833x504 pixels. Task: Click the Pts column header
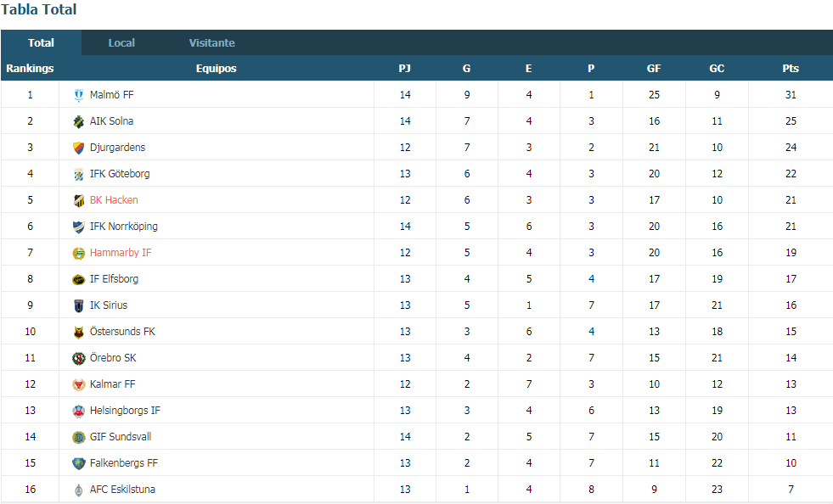(x=791, y=69)
